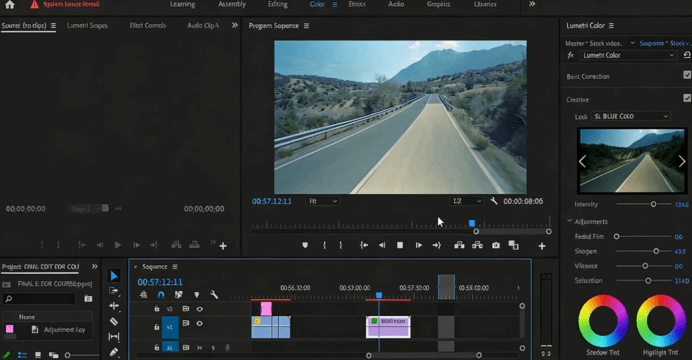Search bin folder icon in Project panel
Viewport: 692px width, 360px height.
pos(88,299)
